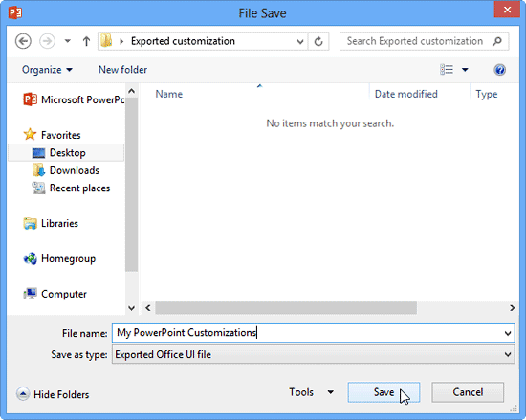Click the dialog resize grip corner

(514, 409)
